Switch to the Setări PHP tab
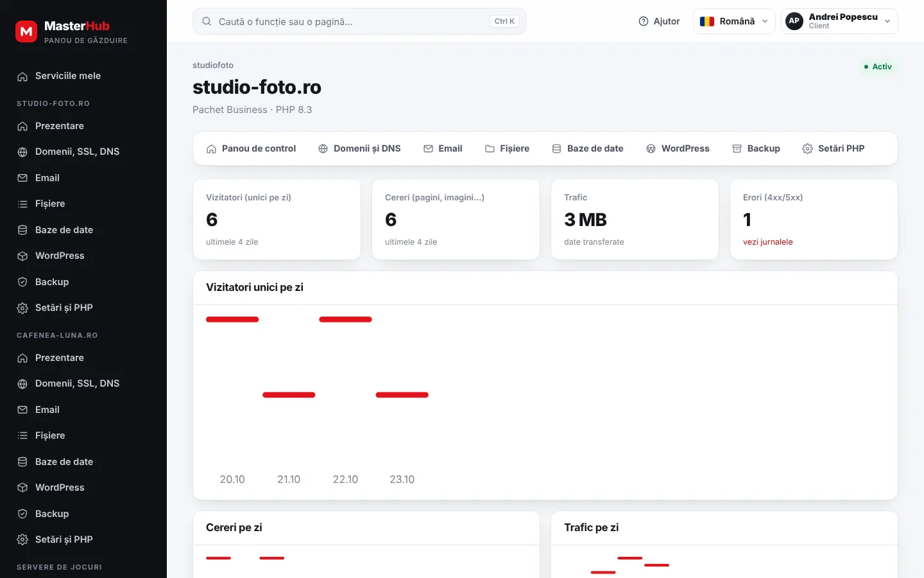The height and width of the screenshot is (578, 924). point(834,148)
